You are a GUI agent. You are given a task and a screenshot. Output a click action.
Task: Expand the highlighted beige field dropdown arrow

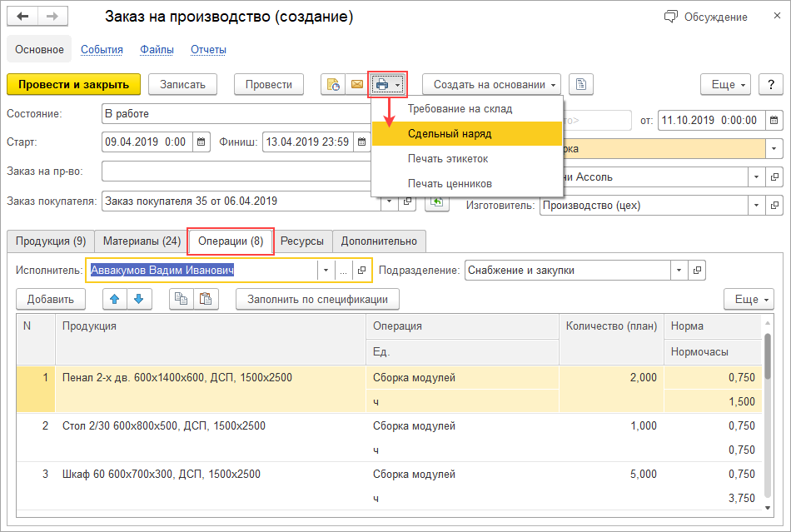pyautogui.click(x=774, y=149)
